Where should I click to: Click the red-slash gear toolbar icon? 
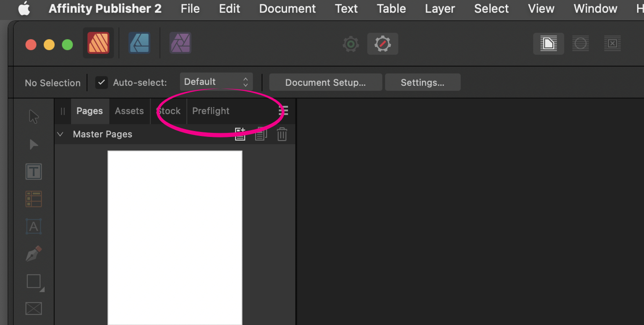click(x=383, y=44)
